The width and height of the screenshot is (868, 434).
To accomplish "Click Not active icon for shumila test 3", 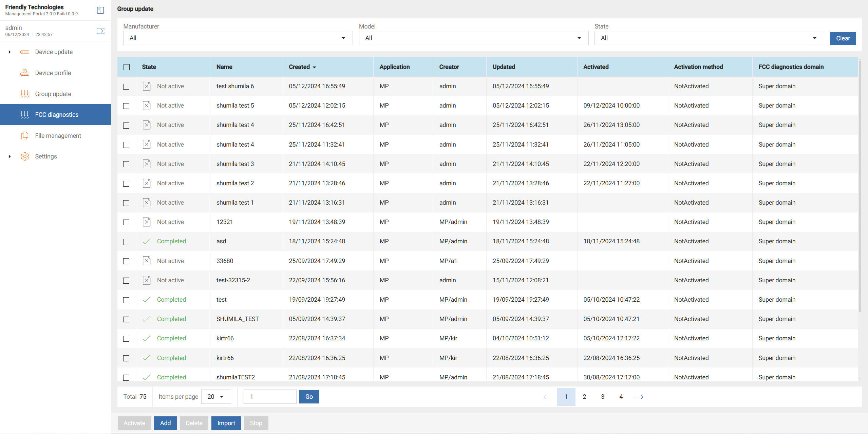I will (x=147, y=164).
